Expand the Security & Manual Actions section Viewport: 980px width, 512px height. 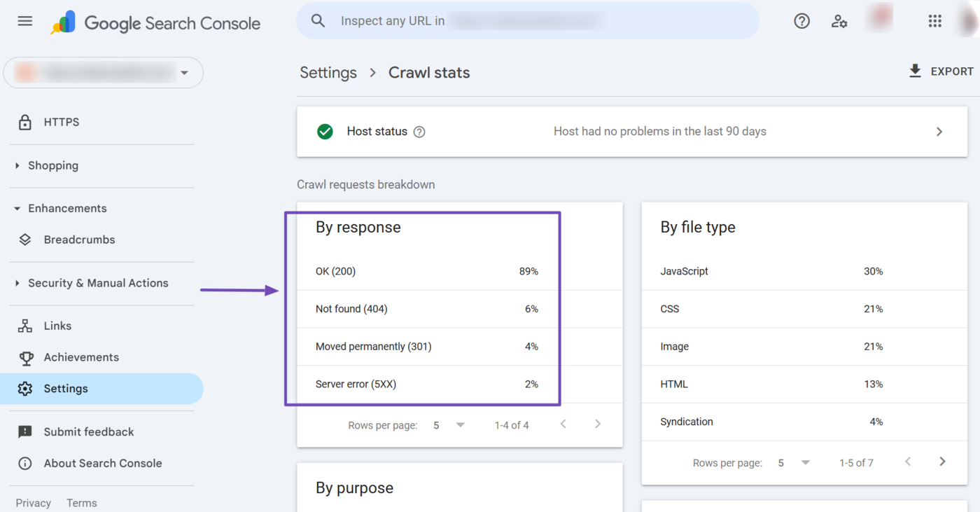pos(16,283)
